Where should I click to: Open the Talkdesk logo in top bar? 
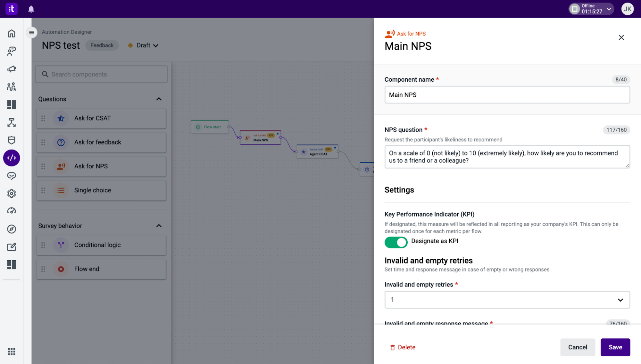click(x=12, y=9)
